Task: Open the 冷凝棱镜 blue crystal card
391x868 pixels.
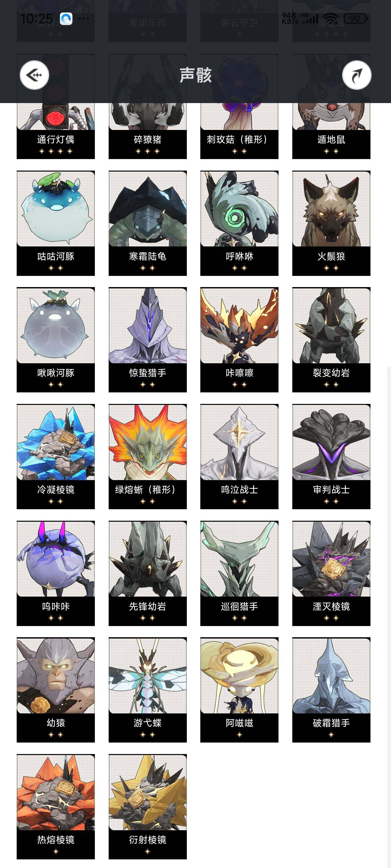Action: click(56, 457)
